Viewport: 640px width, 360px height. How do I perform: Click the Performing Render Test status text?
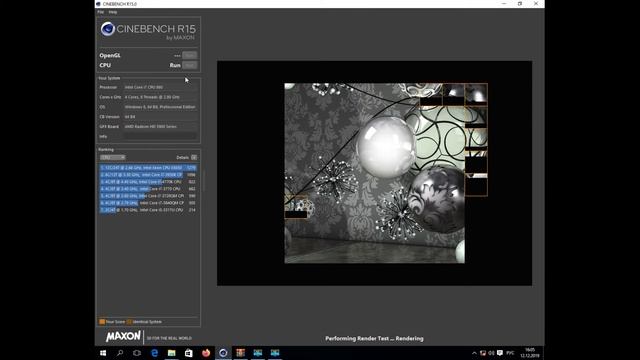point(374,338)
